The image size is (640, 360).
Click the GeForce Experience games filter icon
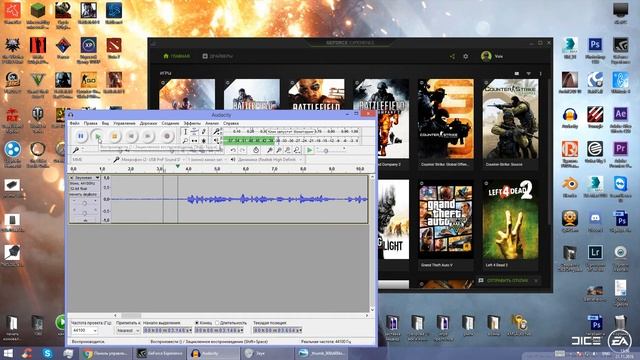[x=529, y=73]
